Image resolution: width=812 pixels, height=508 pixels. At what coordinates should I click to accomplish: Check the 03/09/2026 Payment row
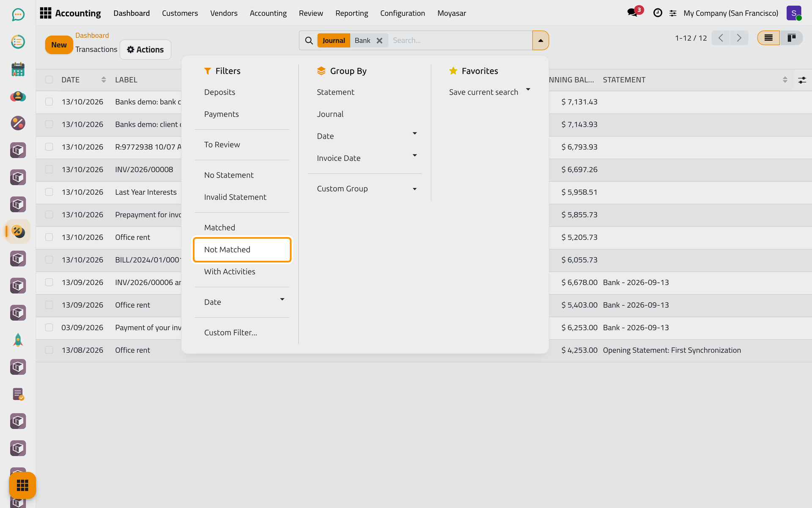[x=49, y=328]
